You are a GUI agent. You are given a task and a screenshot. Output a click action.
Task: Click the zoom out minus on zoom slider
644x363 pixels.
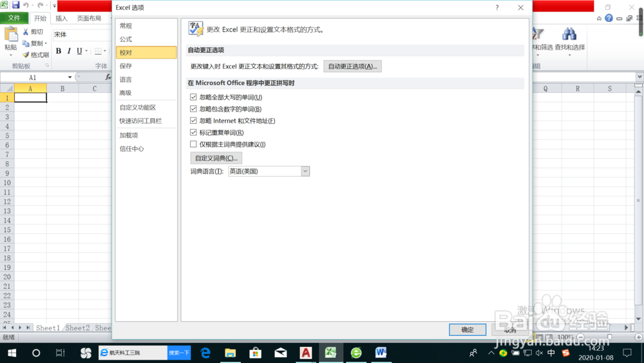tap(580, 337)
